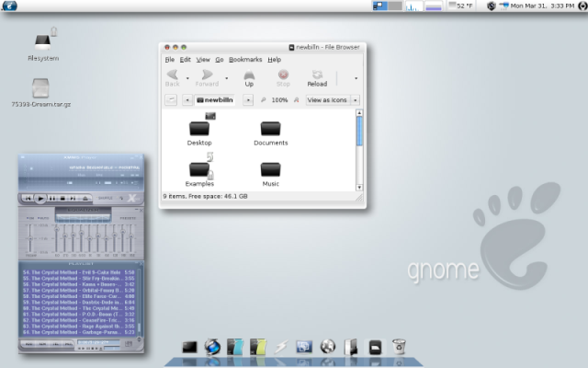Select playlist track 54 Evil 9-Cake Hole
Image resolution: width=588 pixels, height=368 pixels.
click(78, 272)
